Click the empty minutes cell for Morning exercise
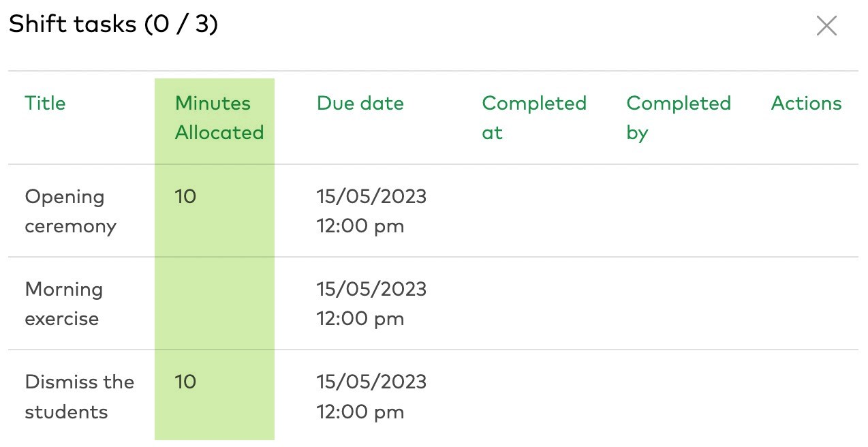 215,304
